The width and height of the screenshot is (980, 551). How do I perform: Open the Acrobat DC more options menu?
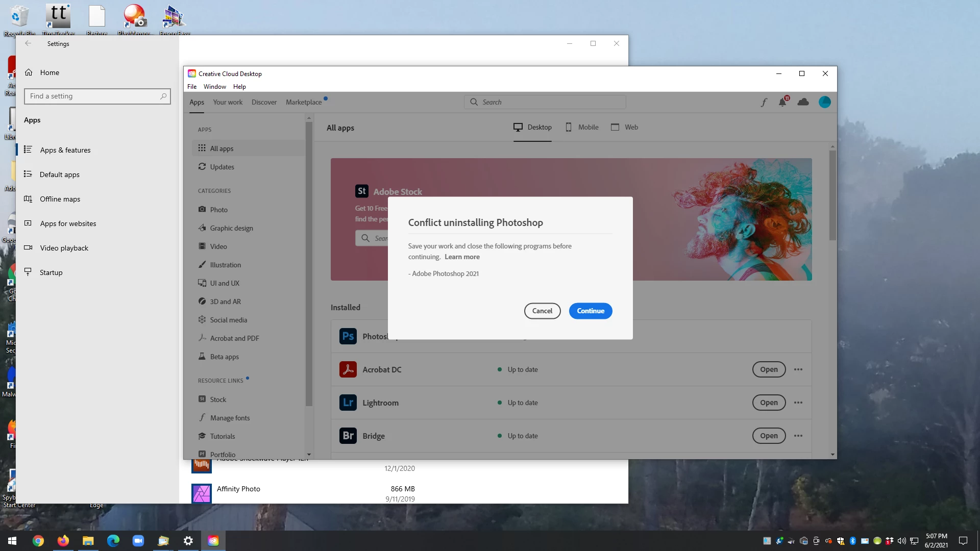coord(798,369)
